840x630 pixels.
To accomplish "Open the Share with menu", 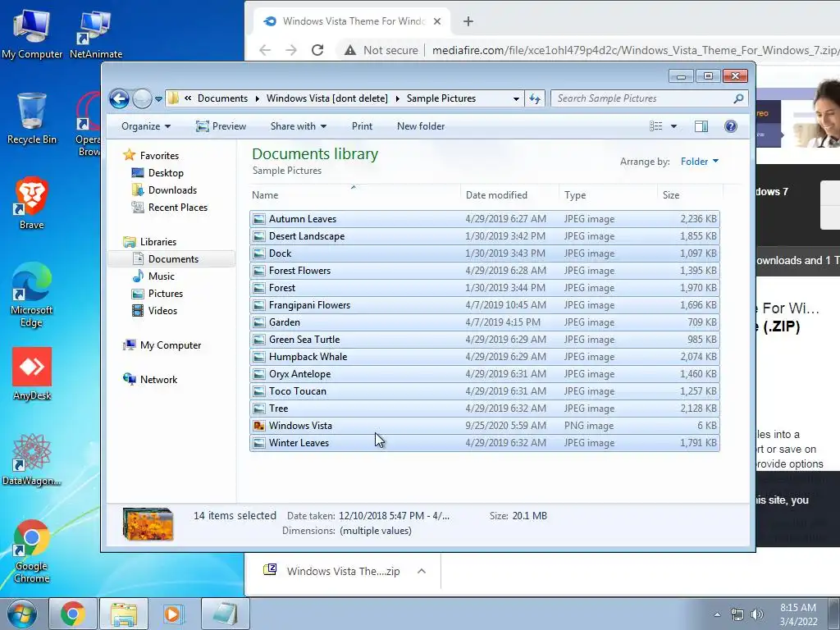I will 299,126.
